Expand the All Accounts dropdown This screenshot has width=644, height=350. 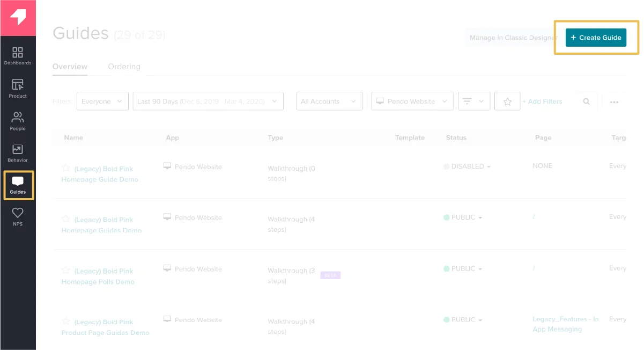pos(329,101)
